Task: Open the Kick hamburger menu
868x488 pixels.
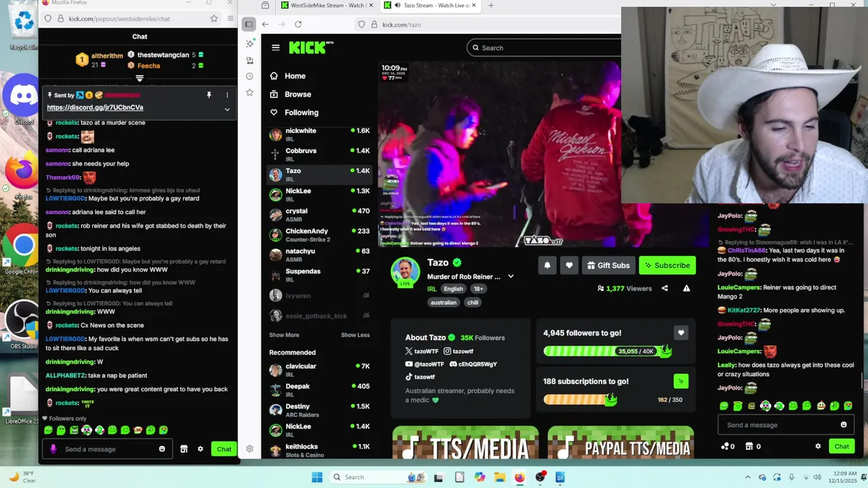Action: pyautogui.click(x=275, y=47)
